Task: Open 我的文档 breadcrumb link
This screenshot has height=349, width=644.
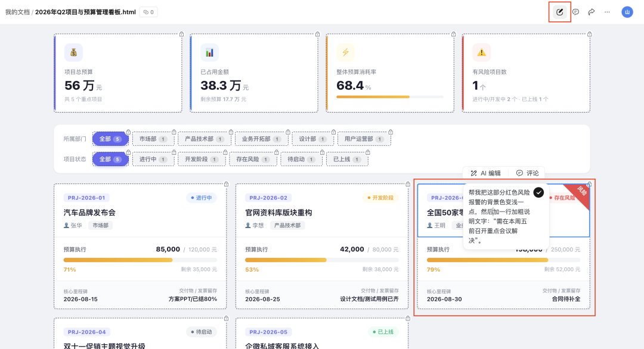Action: (17, 12)
